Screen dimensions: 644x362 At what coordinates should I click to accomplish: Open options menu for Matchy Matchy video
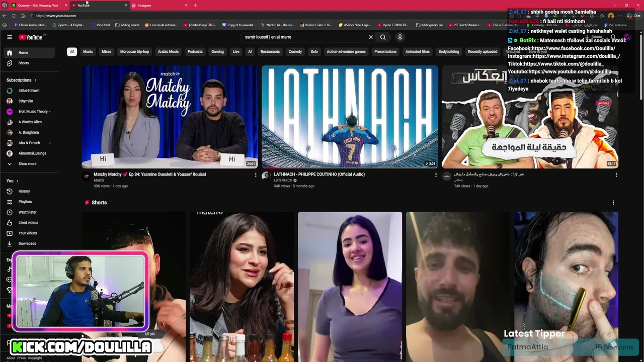pyautogui.click(x=256, y=175)
